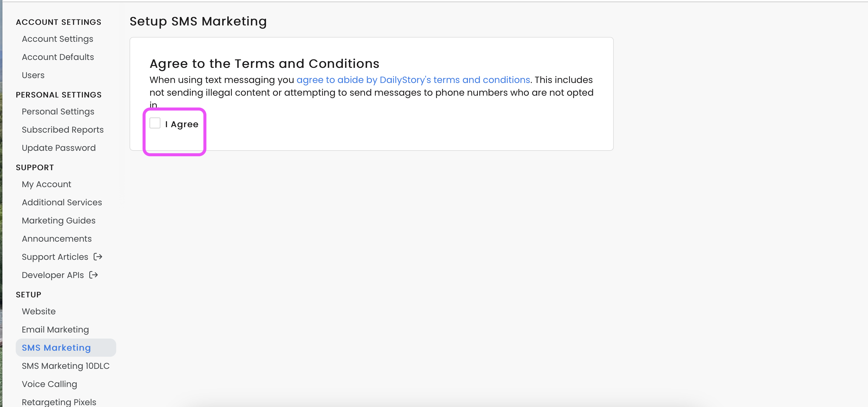The image size is (868, 407).
Task: Click the SUPPORT section header
Action: pyautogui.click(x=35, y=167)
